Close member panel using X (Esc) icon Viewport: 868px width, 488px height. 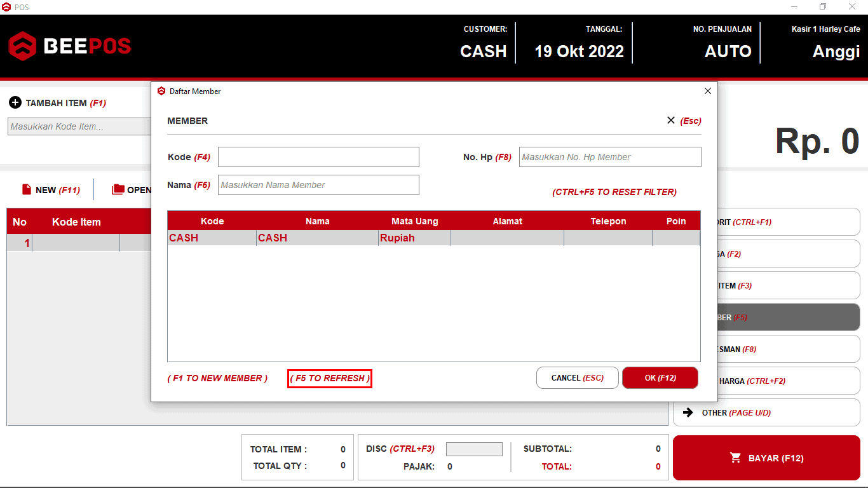671,120
